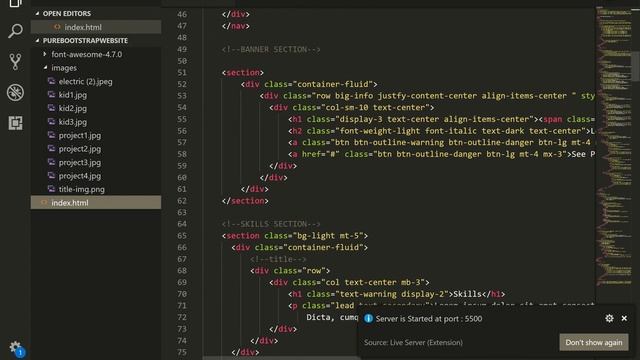Click the title comment on line 67

pos(278,259)
